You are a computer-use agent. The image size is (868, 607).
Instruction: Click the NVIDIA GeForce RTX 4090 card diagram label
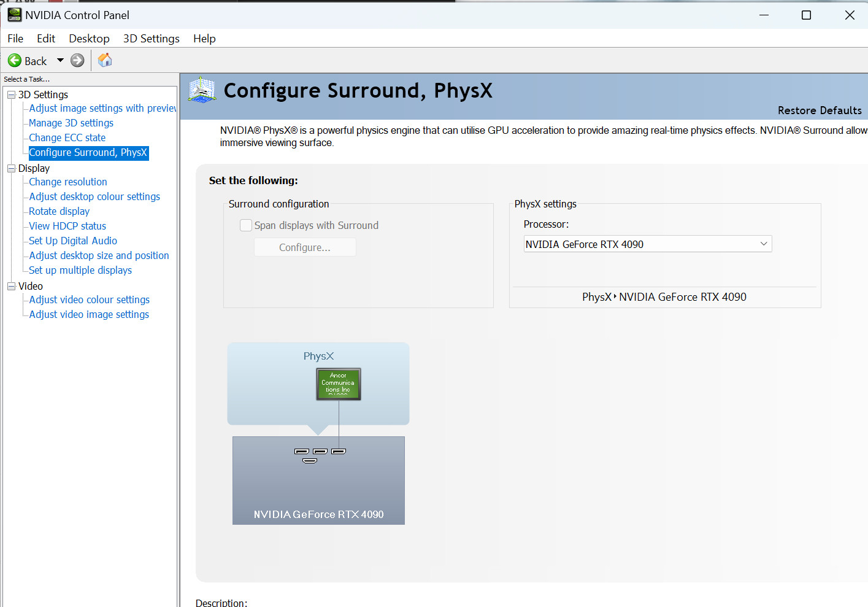pos(319,514)
